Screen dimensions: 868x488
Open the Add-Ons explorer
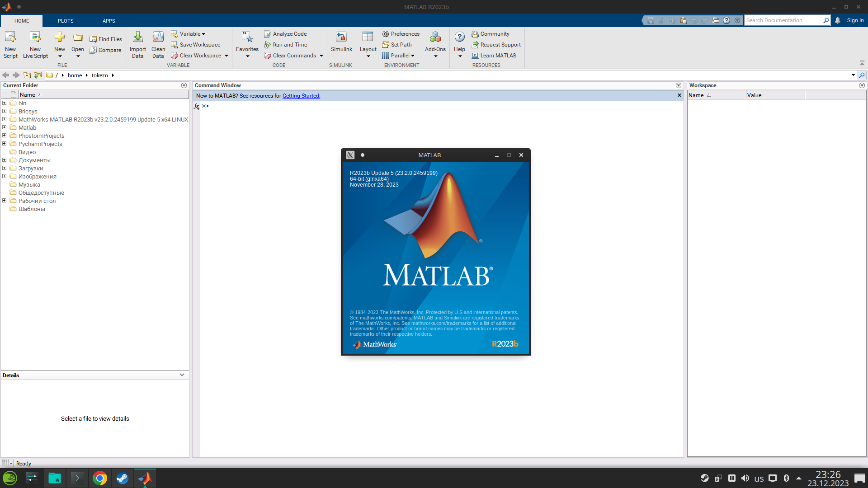coord(435,43)
